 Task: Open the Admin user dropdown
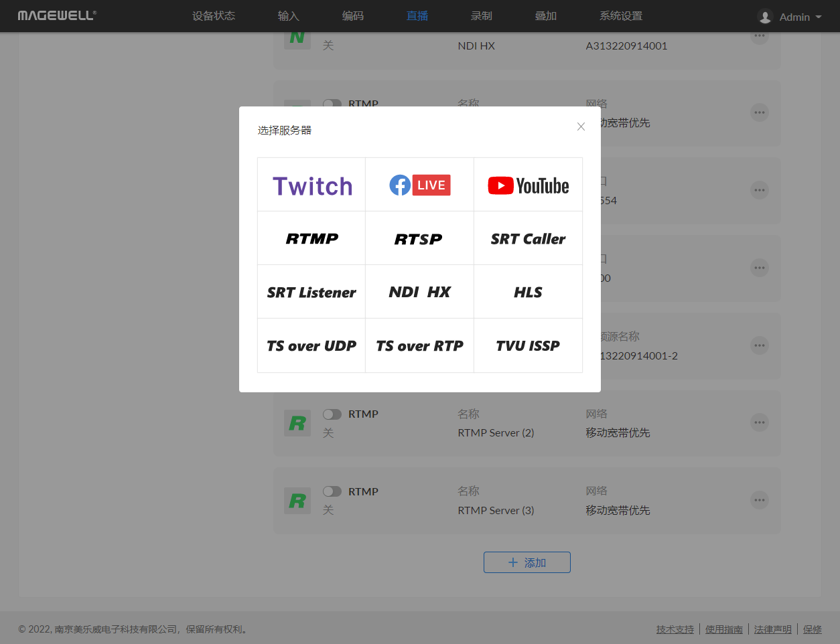coord(789,17)
